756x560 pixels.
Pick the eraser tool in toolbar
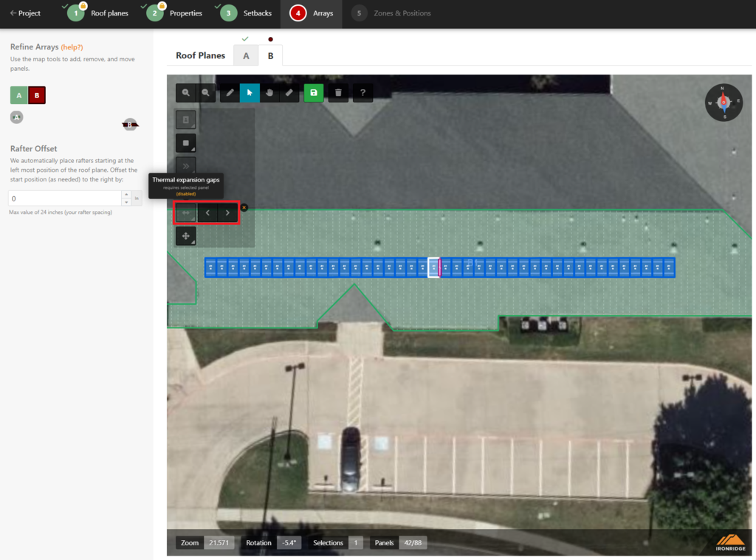pos(289,93)
